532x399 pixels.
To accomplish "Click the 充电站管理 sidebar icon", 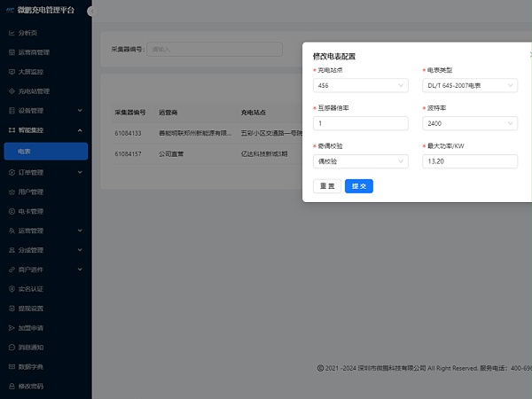I will (12, 91).
